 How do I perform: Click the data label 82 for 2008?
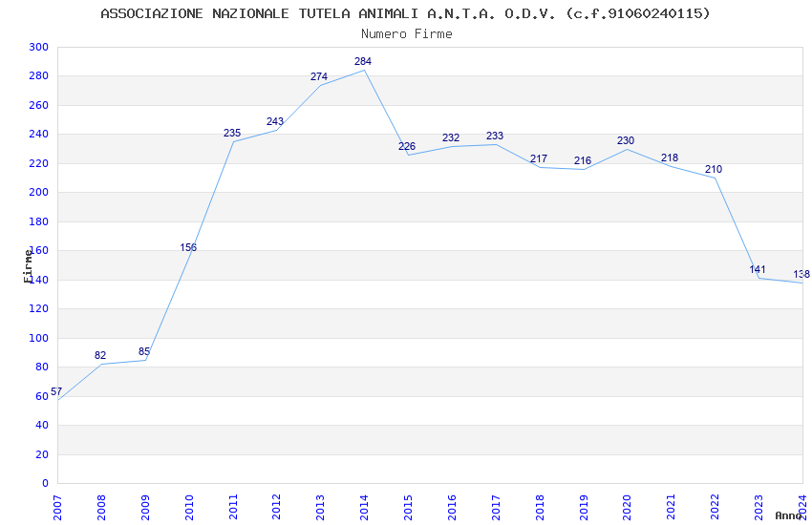point(100,355)
